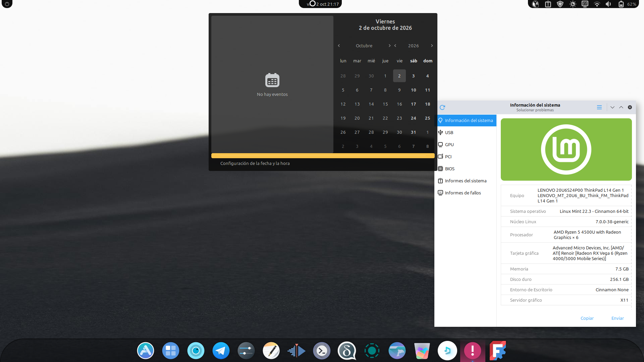Select day 17 in October calendar
This screenshot has width=644, height=362.
413,104
